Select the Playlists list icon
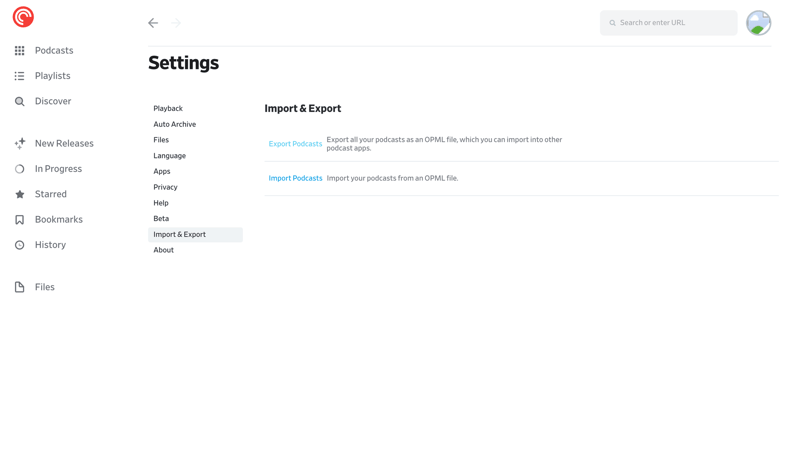This screenshot has width=800, height=470. pyautogui.click(x=19, y=76)
